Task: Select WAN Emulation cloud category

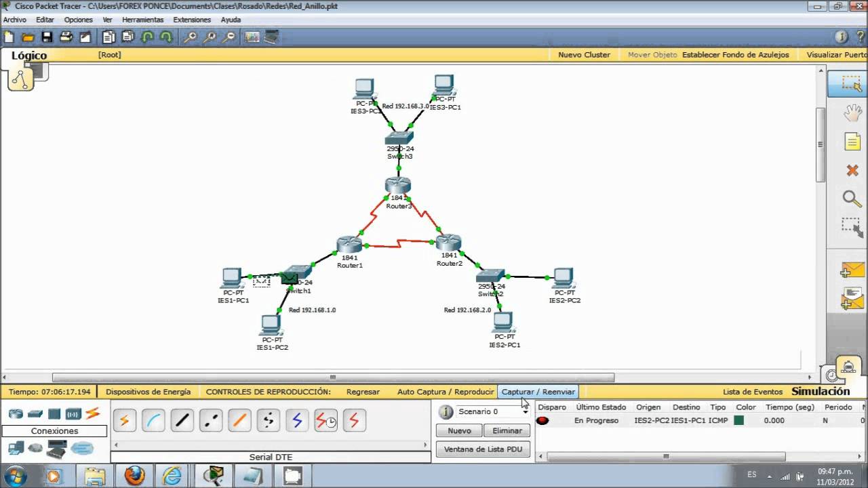Action: (x=35, y=448)
